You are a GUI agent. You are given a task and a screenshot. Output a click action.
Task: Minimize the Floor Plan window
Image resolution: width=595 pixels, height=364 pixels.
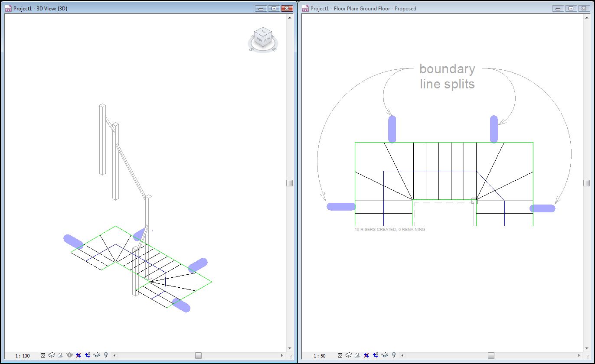(558, 8)
